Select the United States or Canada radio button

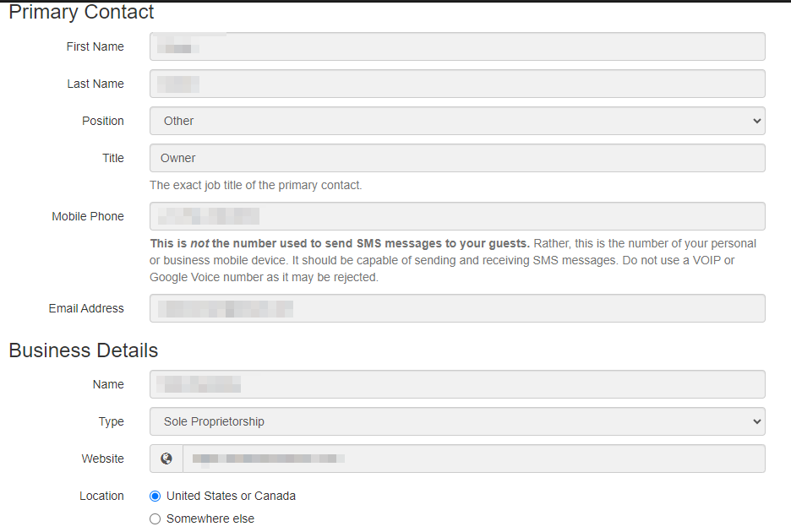[x=155, y=496]
